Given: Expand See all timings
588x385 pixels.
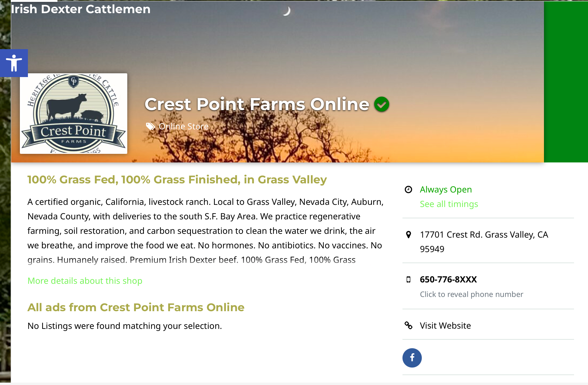Looking at the screenshot, I should (448, 204).
